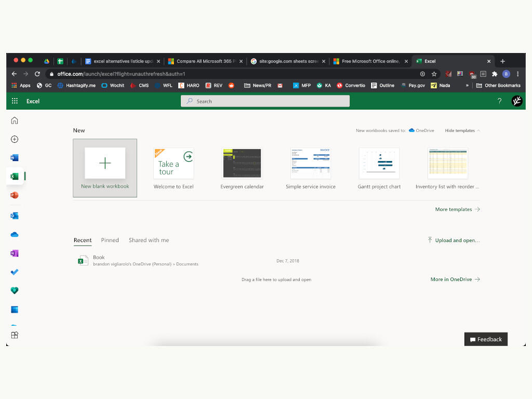This screenshot has width=532, height=399.
Task: Open OneDrive cloud icon in sidebar
Action: pyautogui.click(x=14, y=234)
